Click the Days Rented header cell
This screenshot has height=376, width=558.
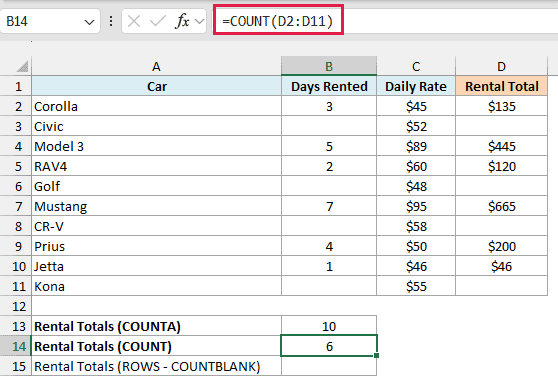tap(329, 86)
